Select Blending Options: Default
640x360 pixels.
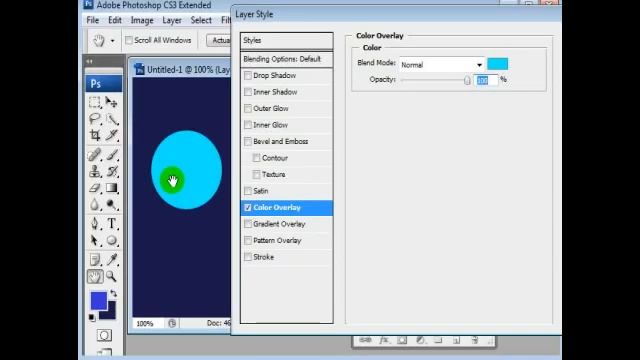pos(287,59)
